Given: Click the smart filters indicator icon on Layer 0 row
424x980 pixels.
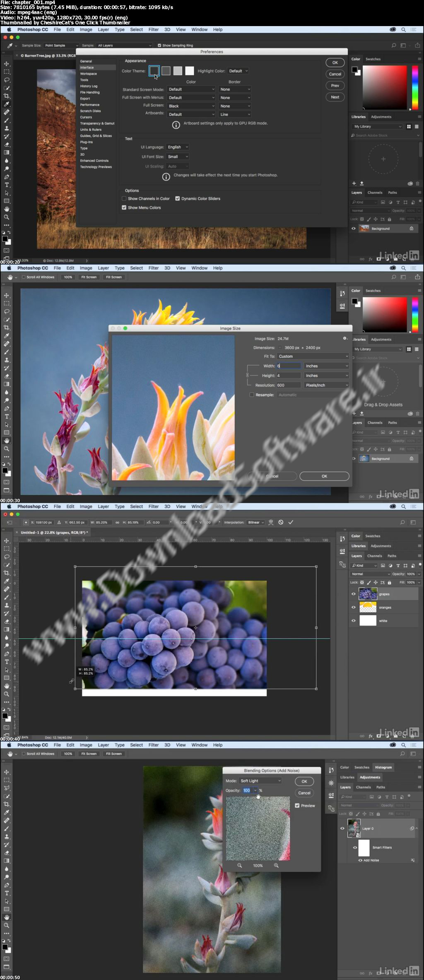Looking at the screenshot, I should (x=412, y=828).
